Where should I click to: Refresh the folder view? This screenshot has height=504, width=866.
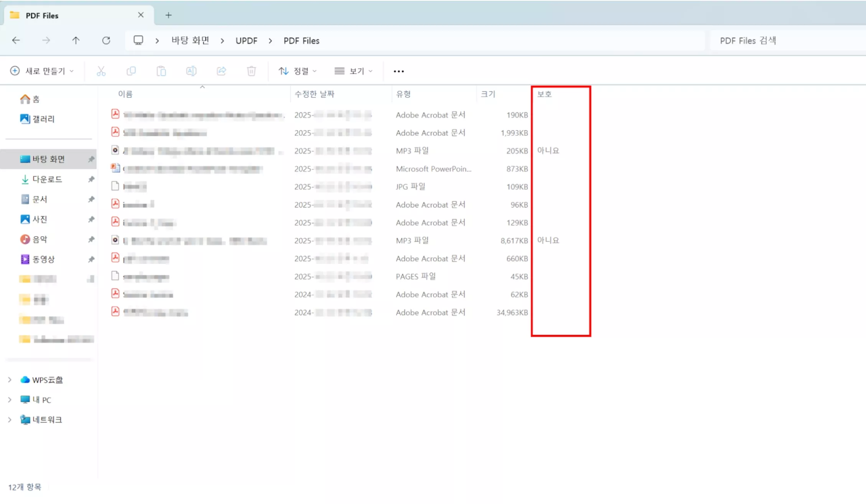(107, 40)
